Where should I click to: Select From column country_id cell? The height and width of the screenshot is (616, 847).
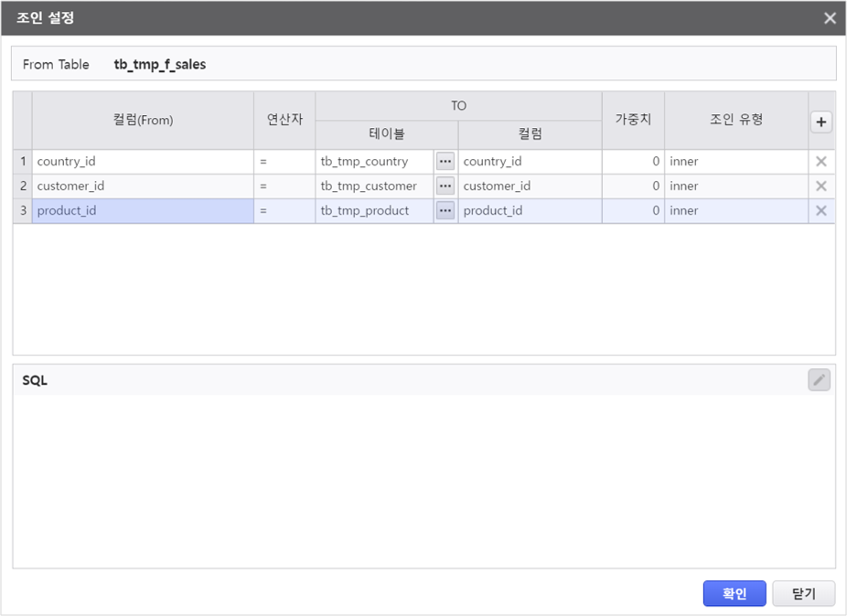143,162
